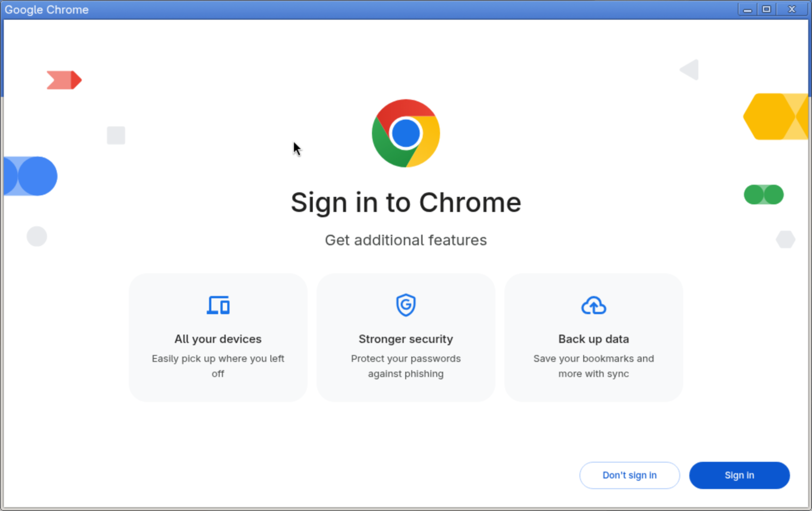Click the Sign in to Chrome heading
The width and height of the screenshot is (812, 511).
pyautogui.click(x=406, y=202)
